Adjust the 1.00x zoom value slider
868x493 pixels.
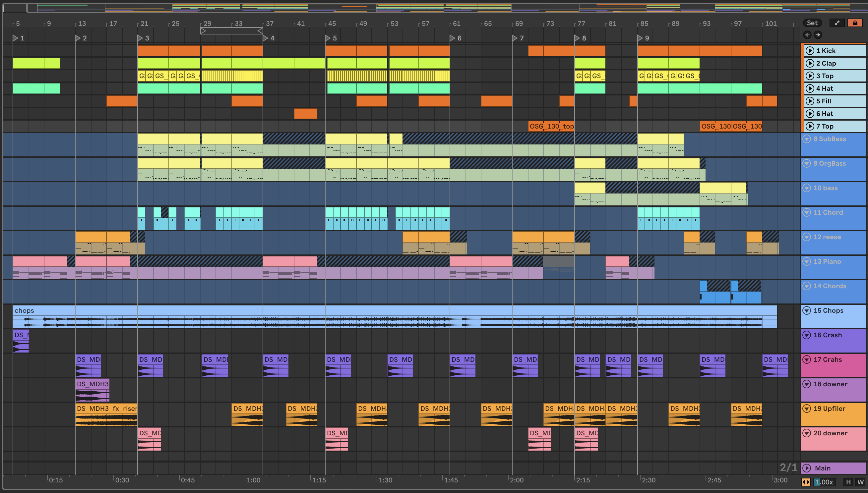pyautogui.click(x=824, y=482)
